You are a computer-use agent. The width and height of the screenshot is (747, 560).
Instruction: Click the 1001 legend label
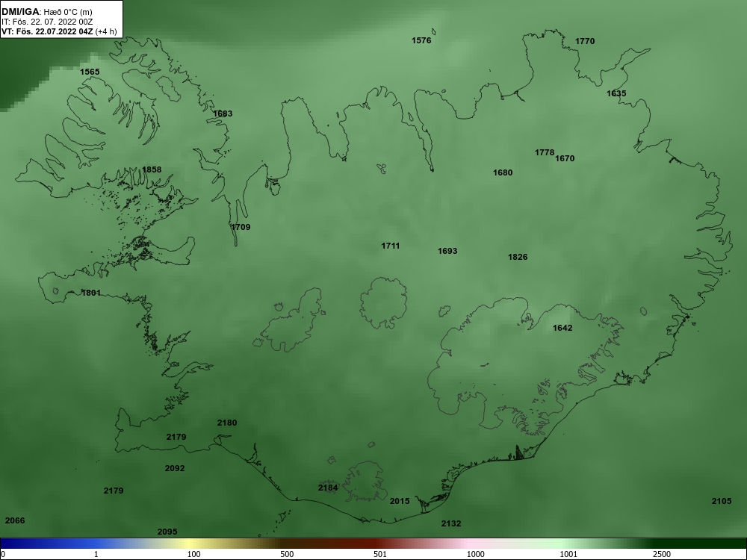(568, 554)
